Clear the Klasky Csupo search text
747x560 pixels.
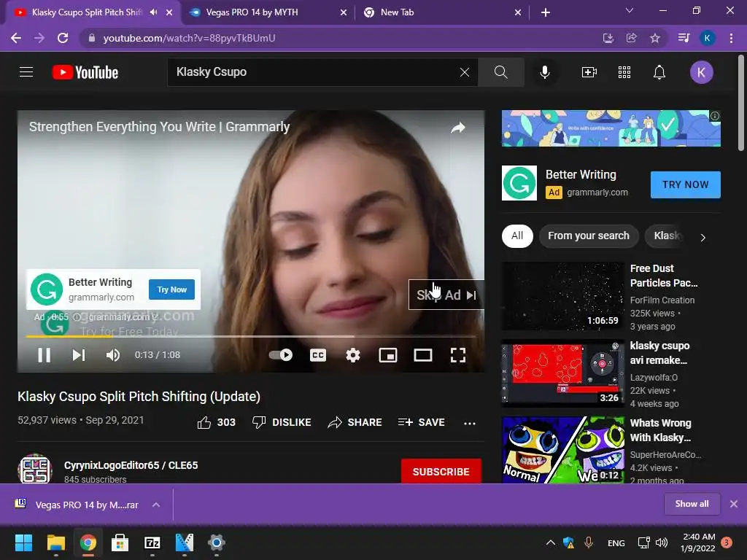(x=465, y=72)
